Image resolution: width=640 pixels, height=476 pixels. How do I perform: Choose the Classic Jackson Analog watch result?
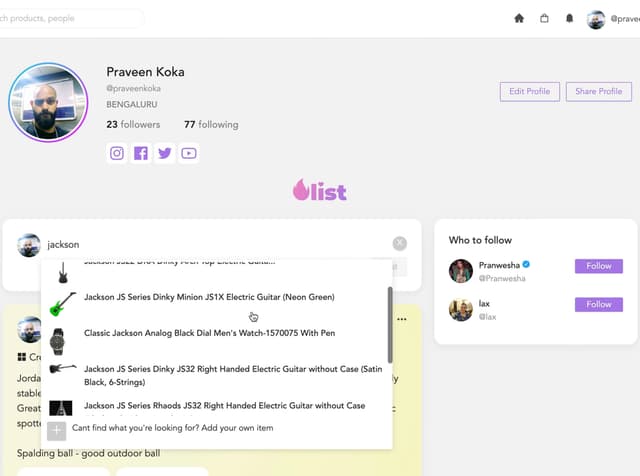[209, 332]
